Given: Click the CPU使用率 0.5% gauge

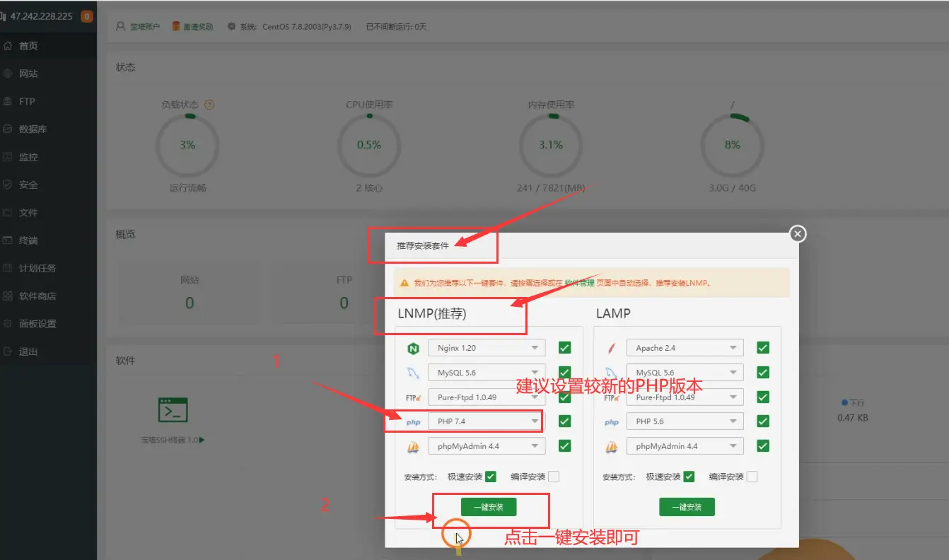Looking at the screenshot, I should (x=369, y=145).
